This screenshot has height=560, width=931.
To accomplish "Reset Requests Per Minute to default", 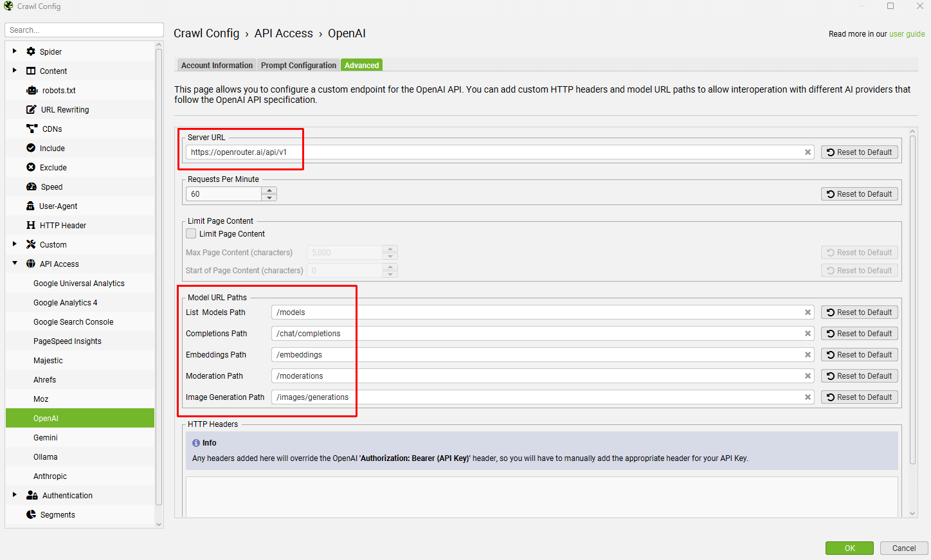I will [860, 194].
